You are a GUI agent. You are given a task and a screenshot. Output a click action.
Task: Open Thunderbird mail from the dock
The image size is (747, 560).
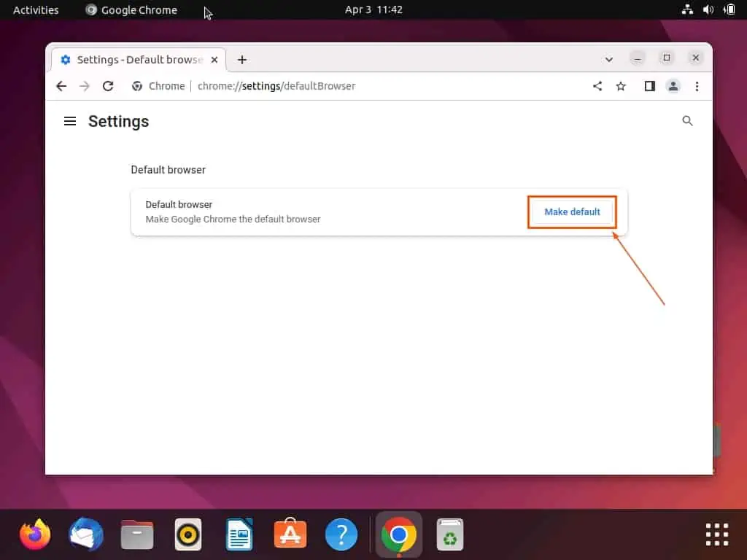[x=85, y=534]
